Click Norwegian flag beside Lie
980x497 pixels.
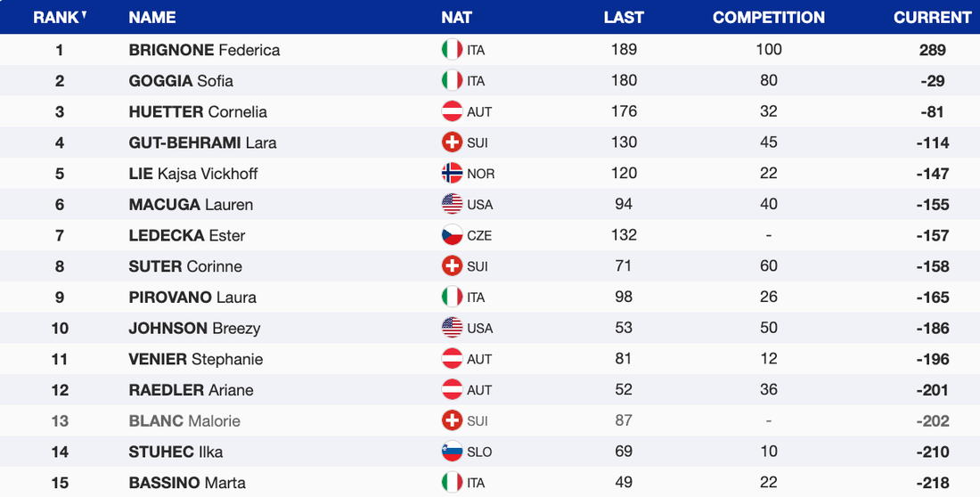pyautogui.click(x=452, y=174)
